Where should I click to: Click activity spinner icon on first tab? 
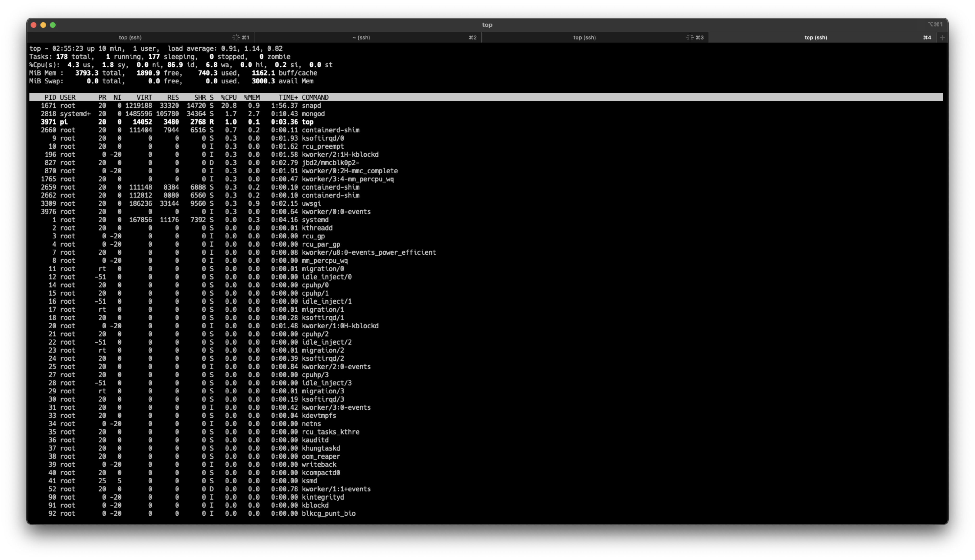coord(236,37)
